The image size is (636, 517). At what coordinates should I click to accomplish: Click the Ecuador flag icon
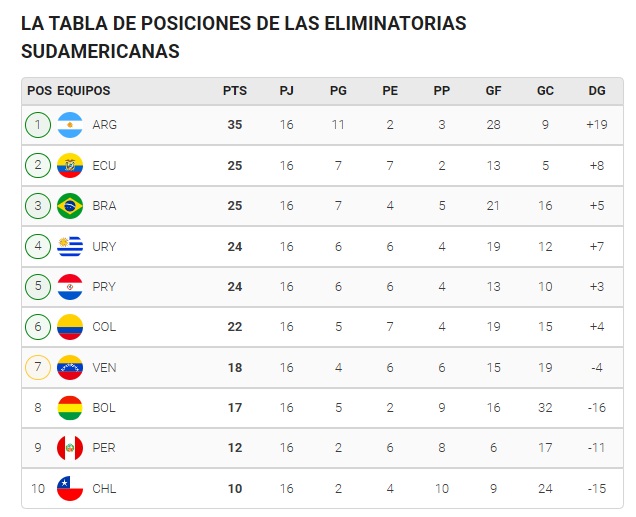[70, 165]
